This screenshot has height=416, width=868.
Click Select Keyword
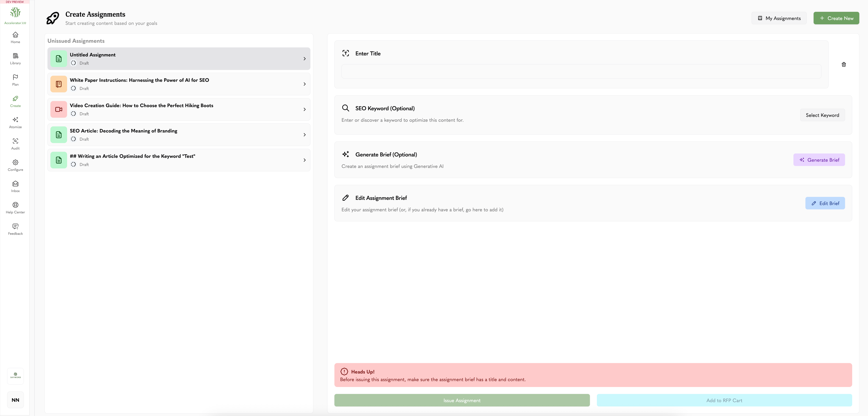[x=822, y=115]
